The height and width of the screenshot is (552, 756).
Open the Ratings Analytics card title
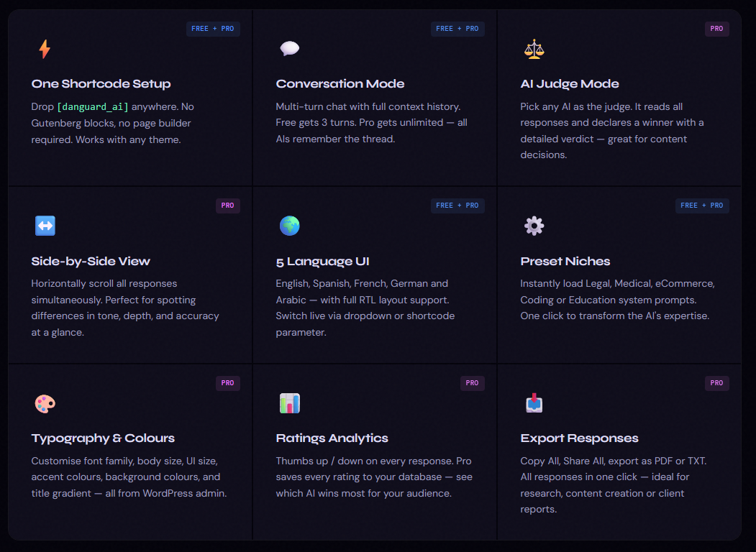332,438
